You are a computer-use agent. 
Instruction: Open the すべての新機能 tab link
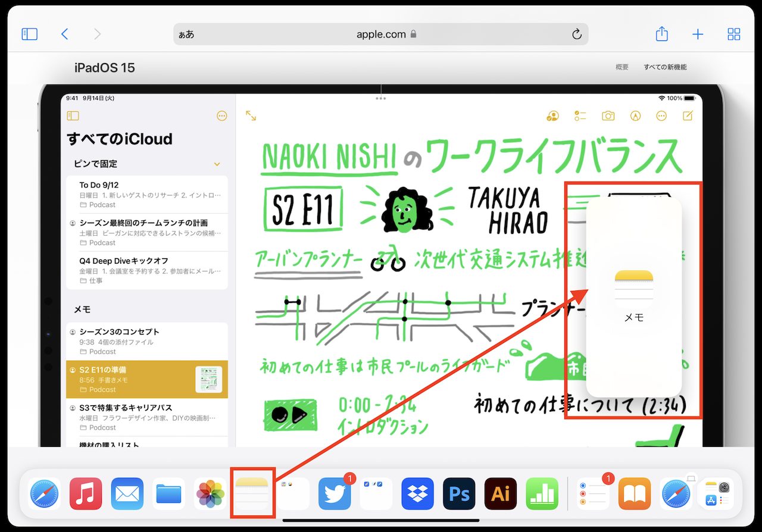tap(665, 67)
